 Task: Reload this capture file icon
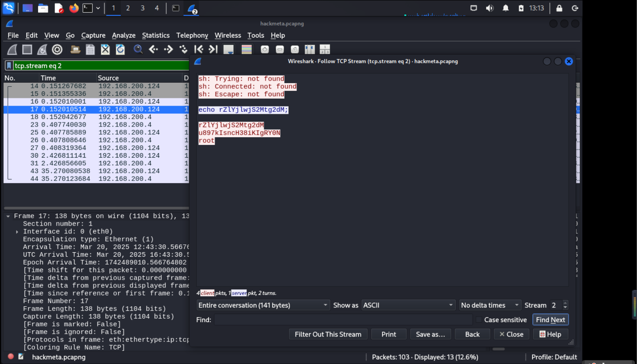click(x=120, y=50)
